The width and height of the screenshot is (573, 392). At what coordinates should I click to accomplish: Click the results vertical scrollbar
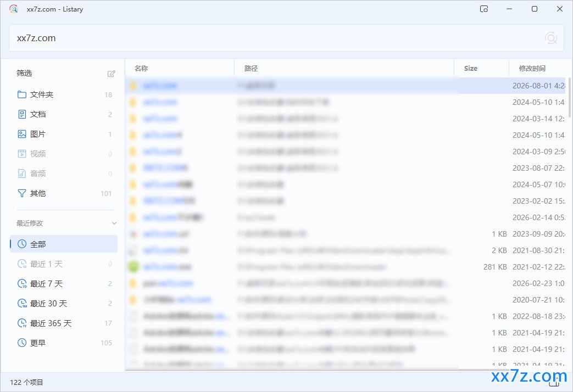tap(569, 97)
